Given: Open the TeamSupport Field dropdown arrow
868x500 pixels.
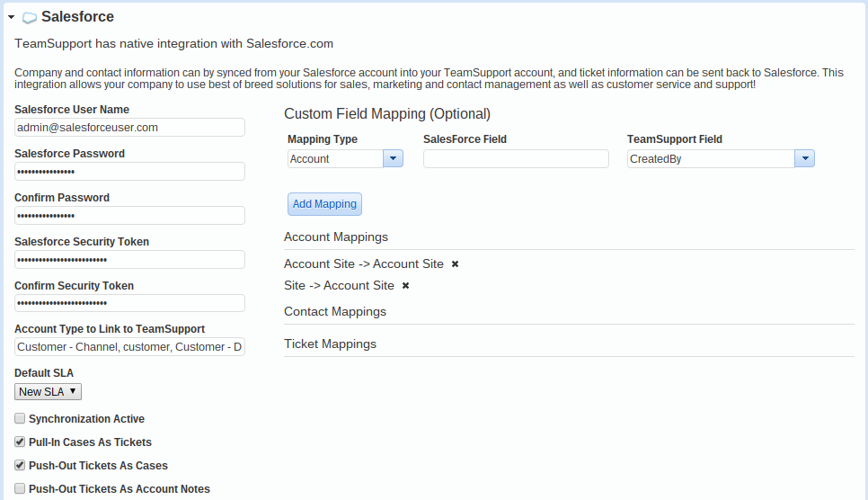Looking at the screenshot, I should [805, 158].
